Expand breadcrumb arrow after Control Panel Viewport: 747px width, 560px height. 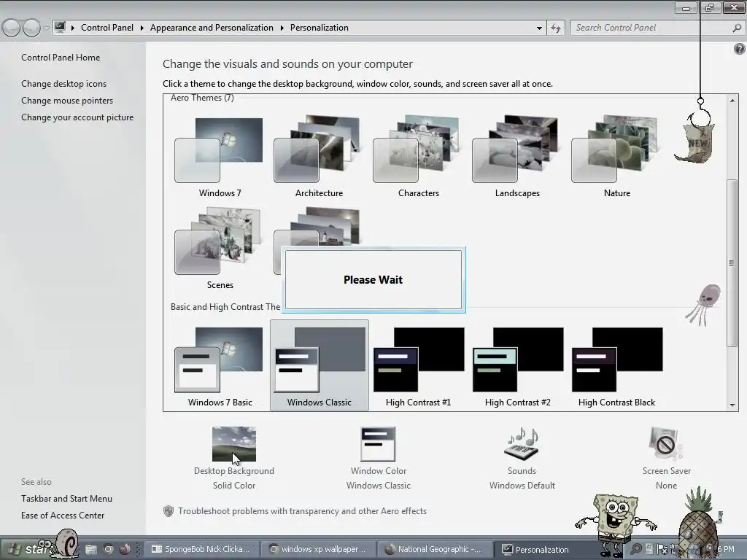click(142, 28)
